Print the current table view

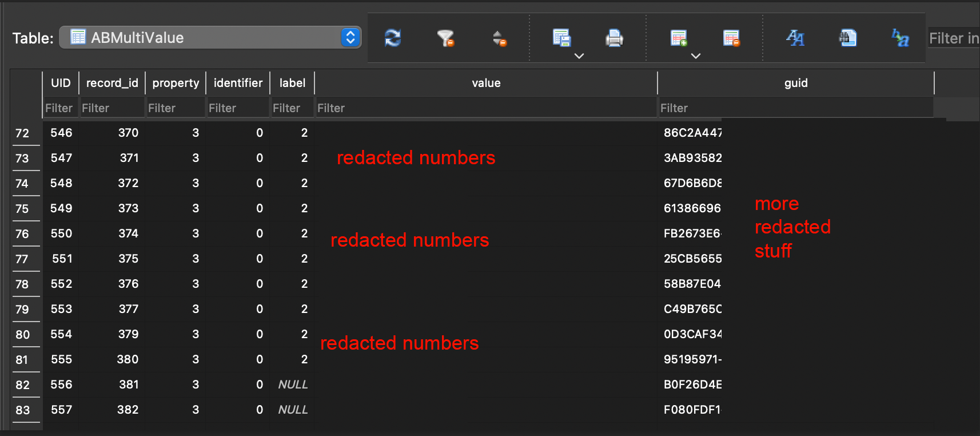click(x=614, y=38)
